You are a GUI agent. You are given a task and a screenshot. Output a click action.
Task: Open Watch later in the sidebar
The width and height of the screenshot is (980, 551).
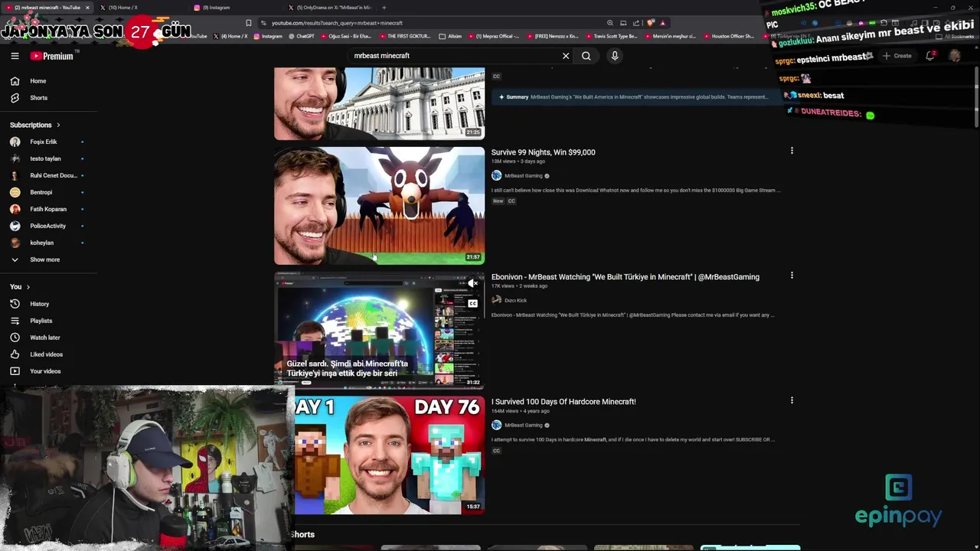point(46,337)
